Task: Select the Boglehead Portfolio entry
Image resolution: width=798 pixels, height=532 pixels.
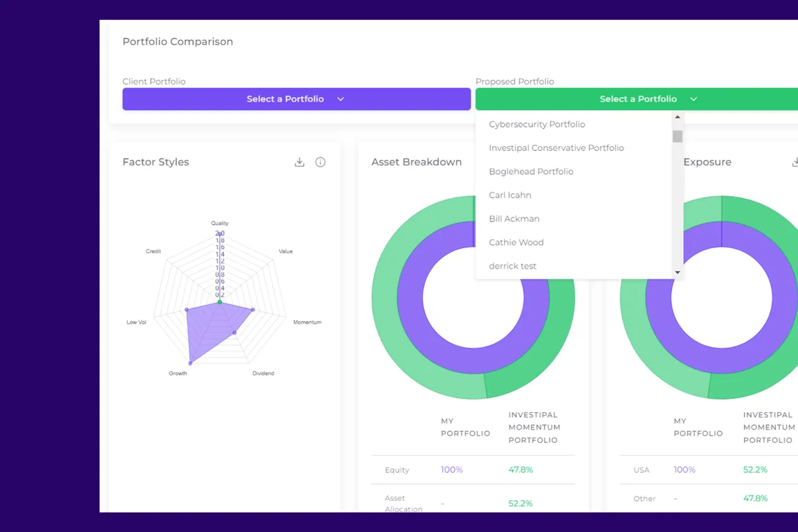Action: 531,172
